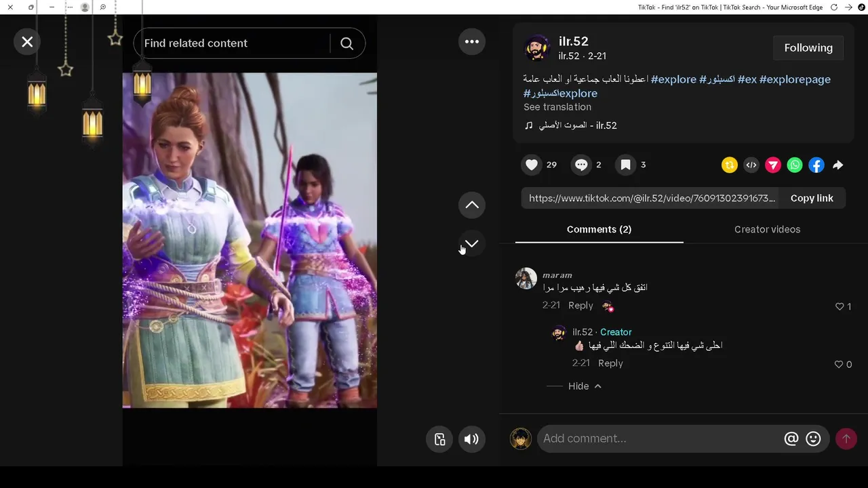Close the video viewer with the X button

[x=27, y=42]
